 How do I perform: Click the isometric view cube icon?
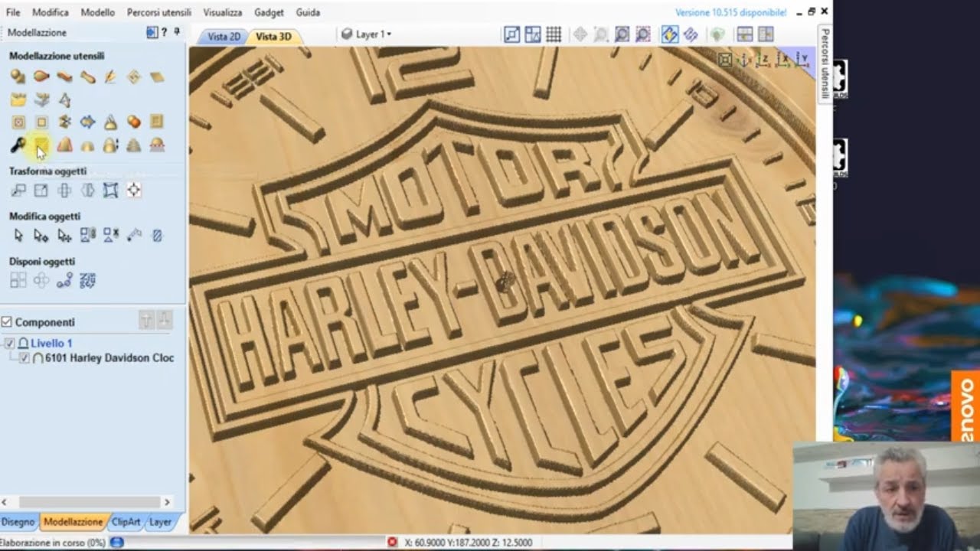click(724, 60)
